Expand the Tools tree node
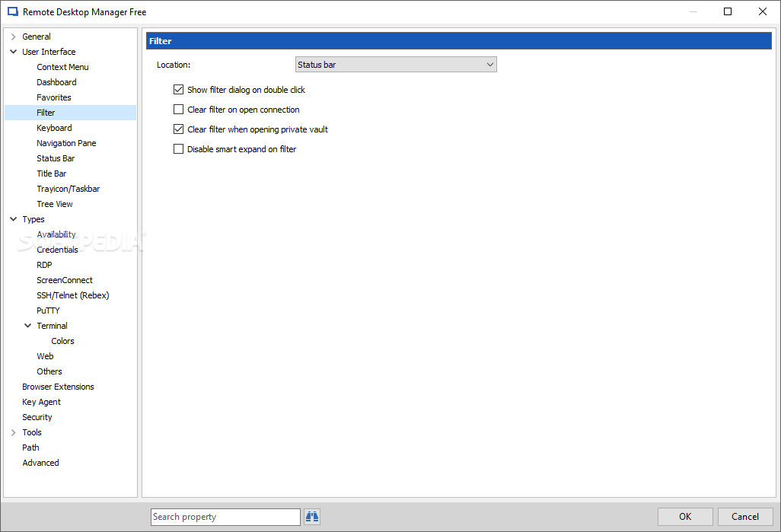The width and height of the screenshot is (781, 532). [14, 432]
